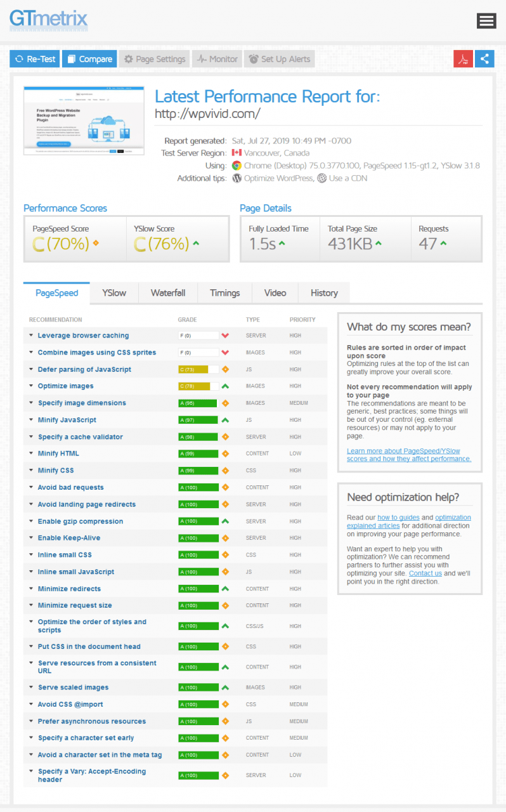The height and width of the screenshot is (812, 506).
Task: Download the PDF report icon
Action: click(463, 59)
